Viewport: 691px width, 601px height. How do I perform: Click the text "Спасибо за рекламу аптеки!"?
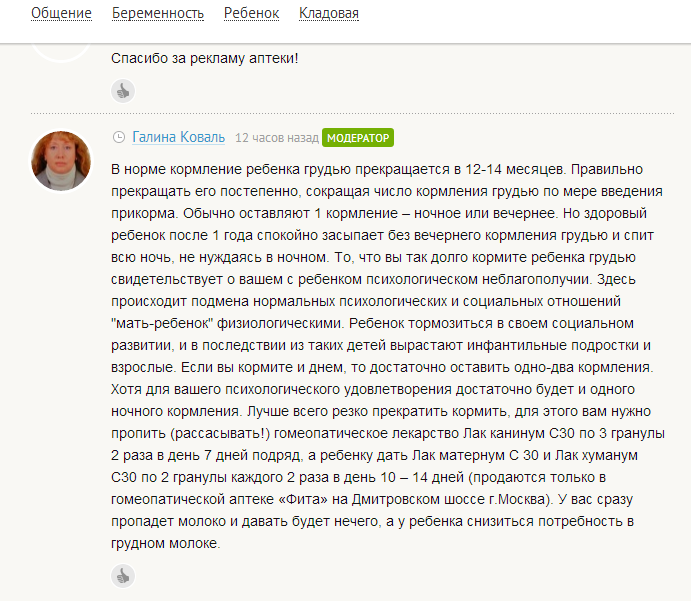click(x=205, y=57)
